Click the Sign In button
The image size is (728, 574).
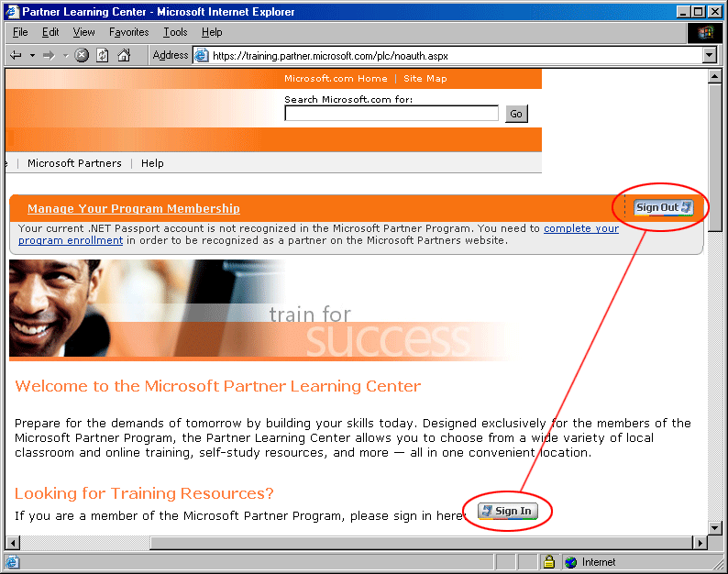click(x=508, y=511)
